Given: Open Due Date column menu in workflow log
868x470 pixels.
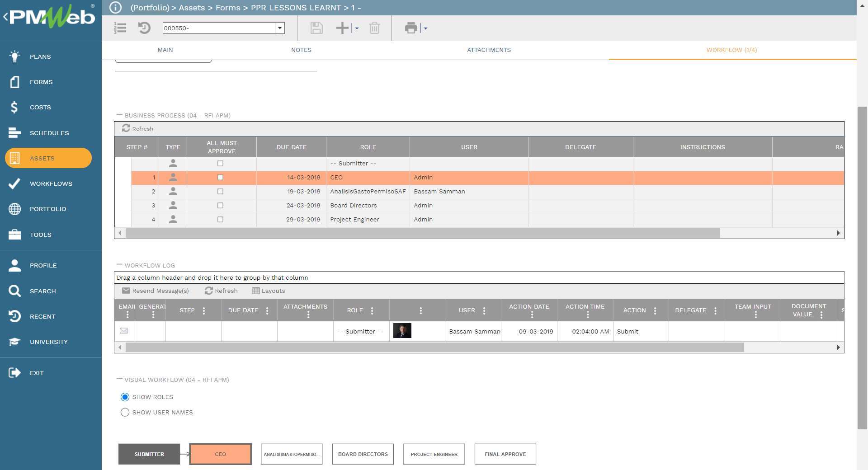Looking at the screenshot, I should click(x=267, y=310).
